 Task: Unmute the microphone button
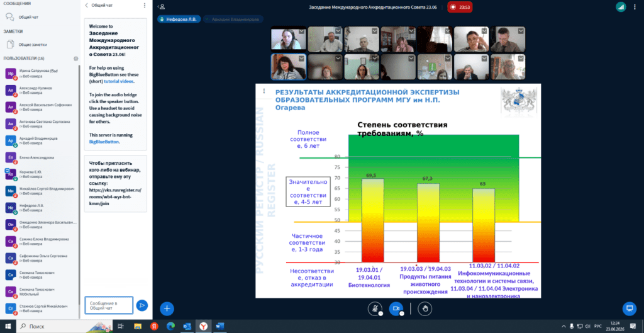coord(375,308)
